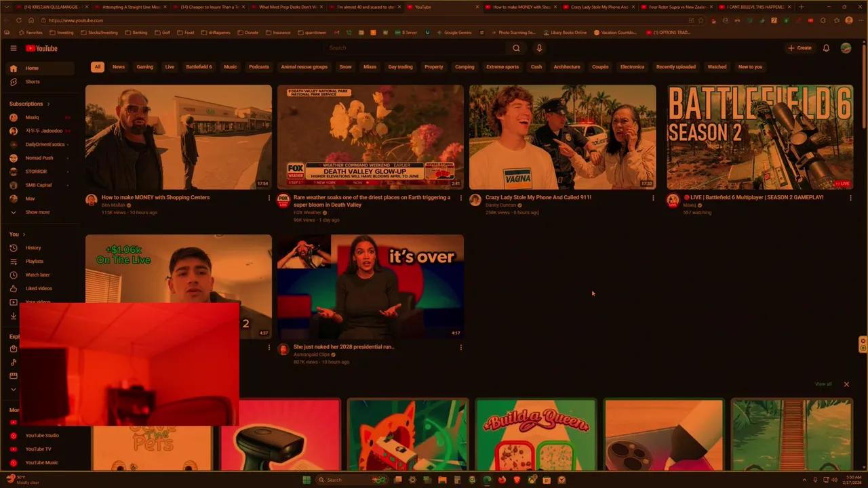
Task: Open 'How to make MONEY with Shopping Centers' title
Action: tap(155, 197)
